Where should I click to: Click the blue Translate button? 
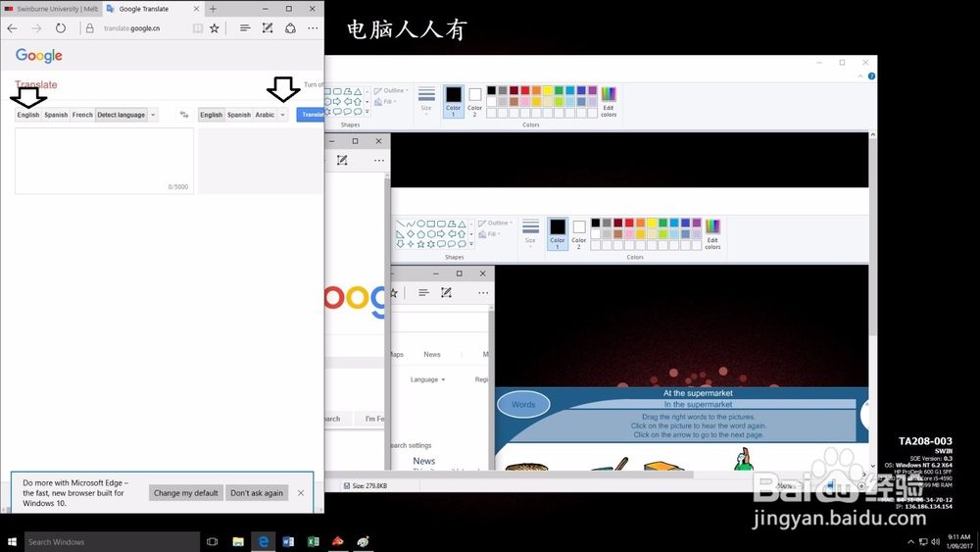tap(310, 115)
